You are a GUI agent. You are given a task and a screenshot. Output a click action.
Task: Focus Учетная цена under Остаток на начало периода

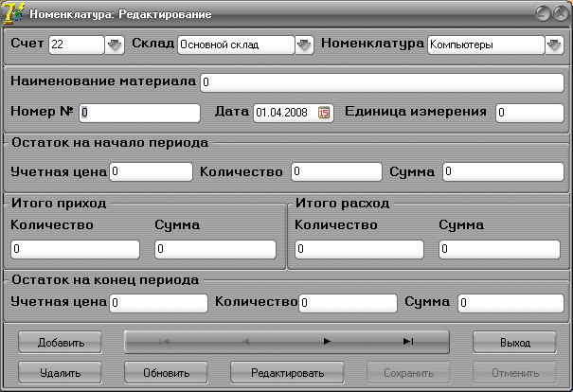pyautogui.click(x=151, y=171)
